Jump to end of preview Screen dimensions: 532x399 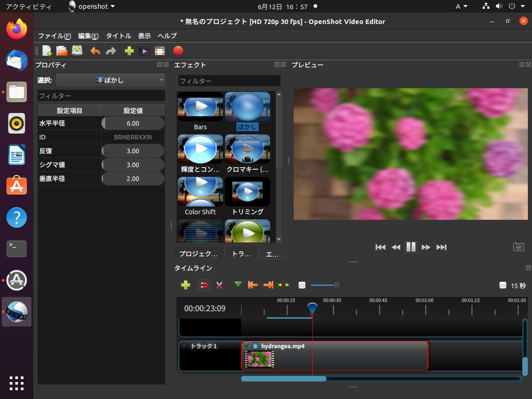pos(441,248)
